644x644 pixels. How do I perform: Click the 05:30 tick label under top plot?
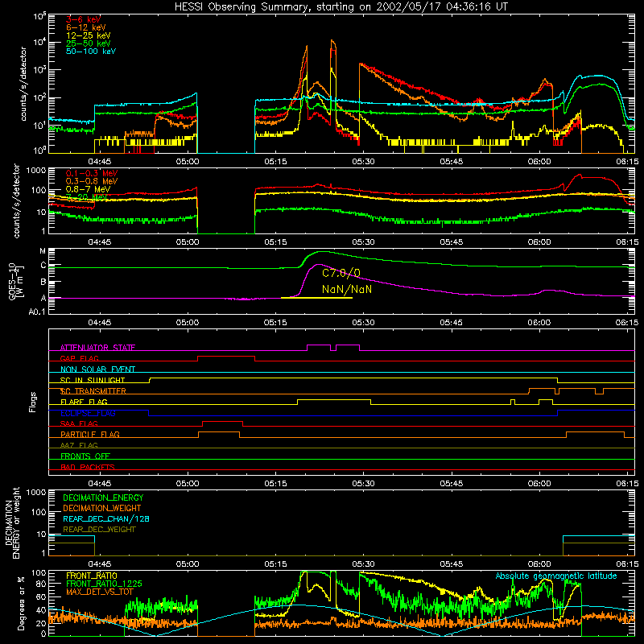(364, 162)
